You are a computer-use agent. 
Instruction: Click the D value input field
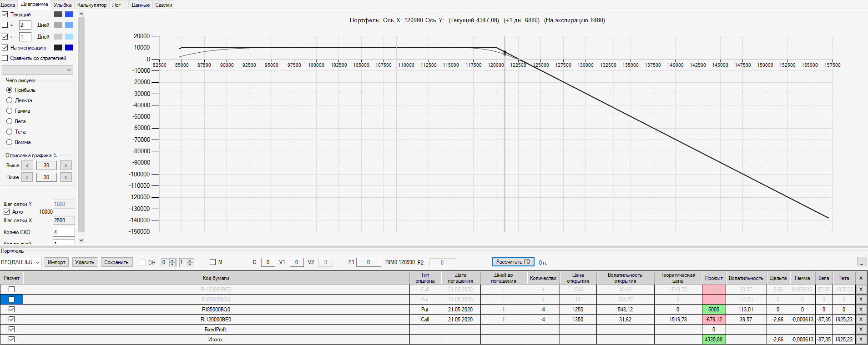click(x=268, y=262)
